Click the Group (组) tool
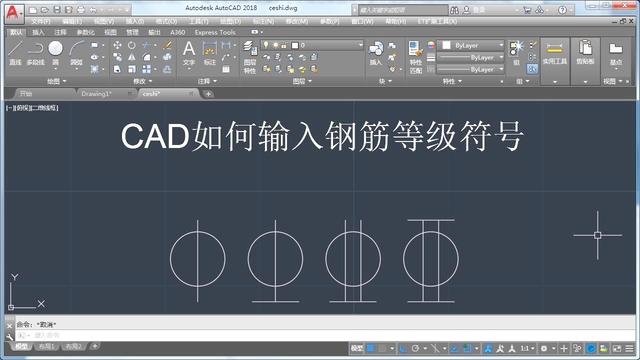The width and height of the screenshot is (640, 360). pos(516,53)
